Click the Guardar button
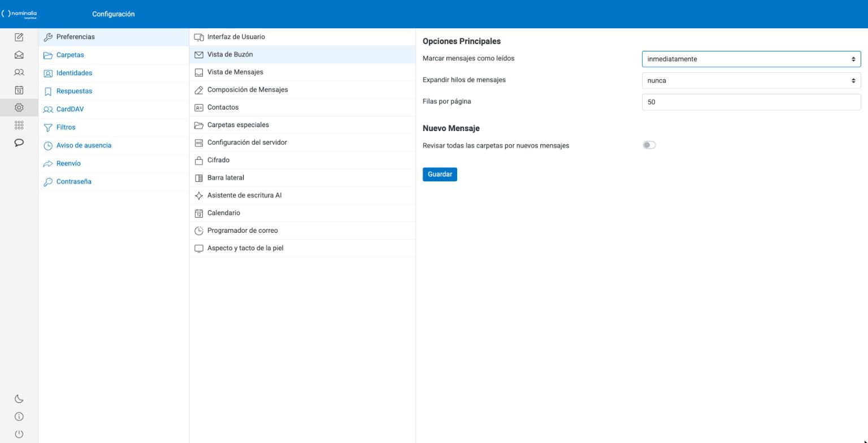Screen dimensions: 868x443 pos(440,175)
